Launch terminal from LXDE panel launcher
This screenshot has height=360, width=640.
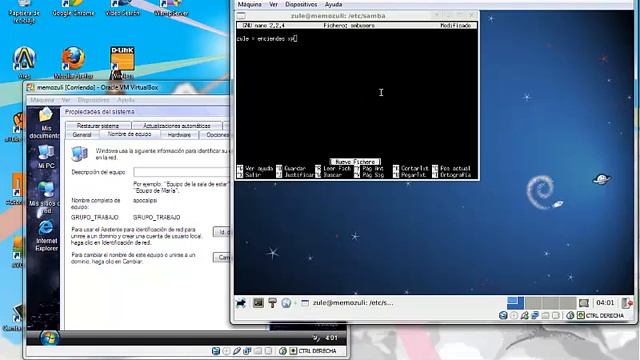click(x=258, y=303)
